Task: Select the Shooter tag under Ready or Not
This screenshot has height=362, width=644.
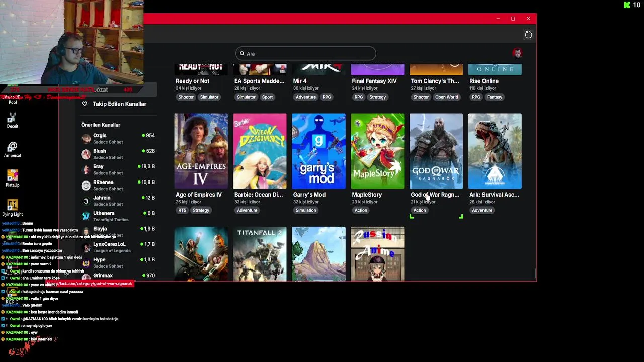Action: click(x=186, y=97)
